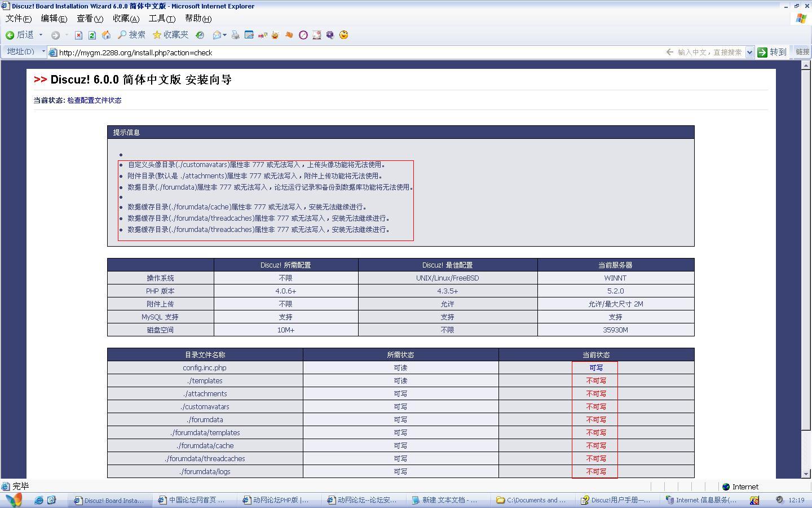Viewport: 812px width, 508px height.
Task: Click the ./forumdata/templates directory cell
Action: tap(205, 432)
